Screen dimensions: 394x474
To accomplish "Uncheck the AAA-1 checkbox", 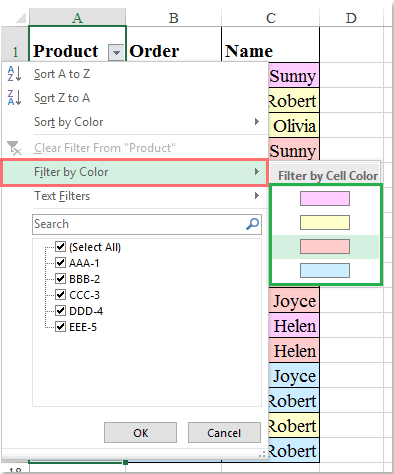I will (60, 263).
